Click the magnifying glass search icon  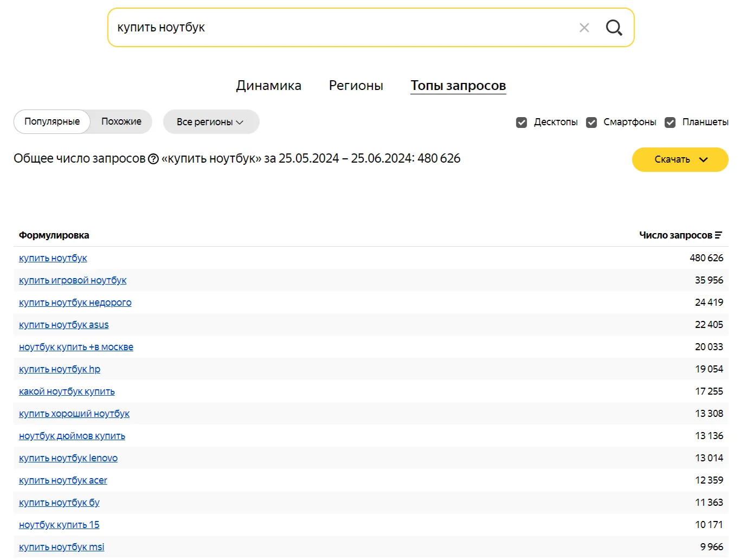[x=614, y=28]
